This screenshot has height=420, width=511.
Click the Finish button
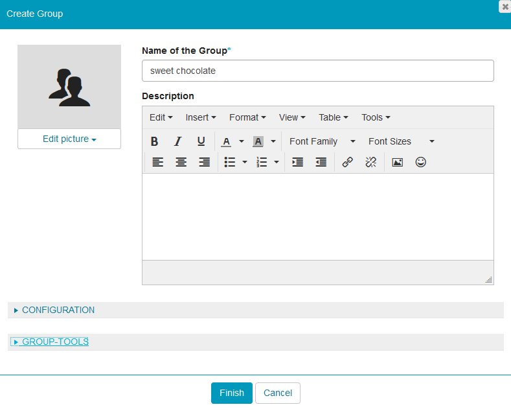pos(231,393)
